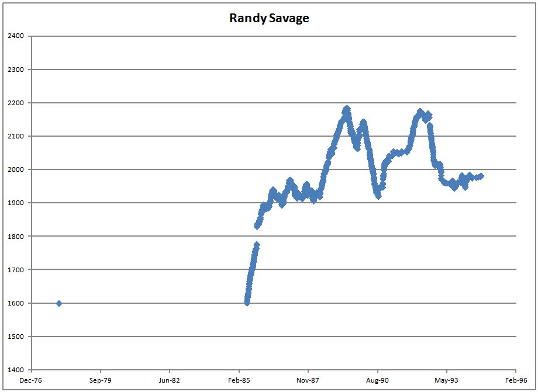
Task: Click the Dec-76 x-axis label
Action: [x=31, y=379]
